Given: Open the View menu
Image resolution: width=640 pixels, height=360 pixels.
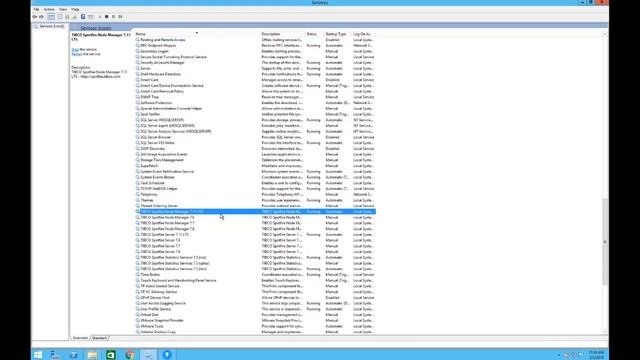Looking at the screenshot, I should 63,9.
